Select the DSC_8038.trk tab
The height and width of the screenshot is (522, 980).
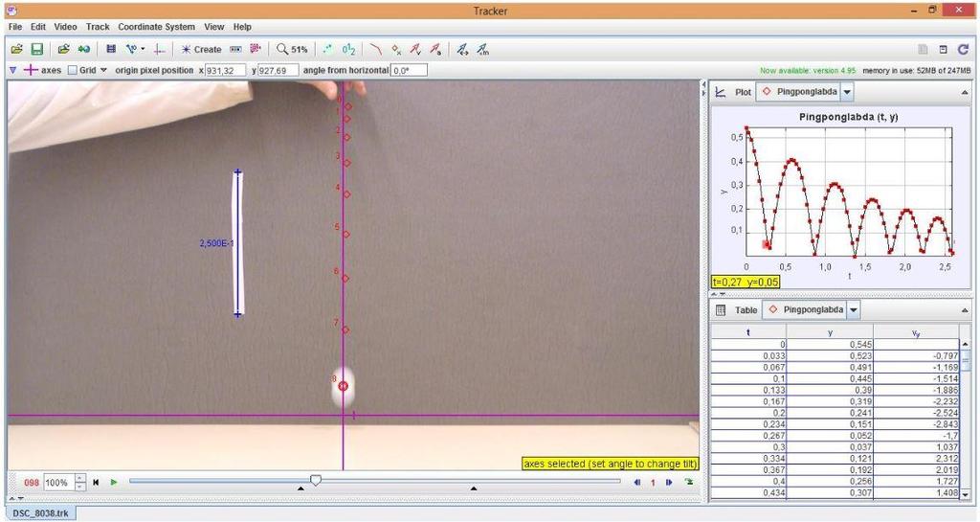40,513
